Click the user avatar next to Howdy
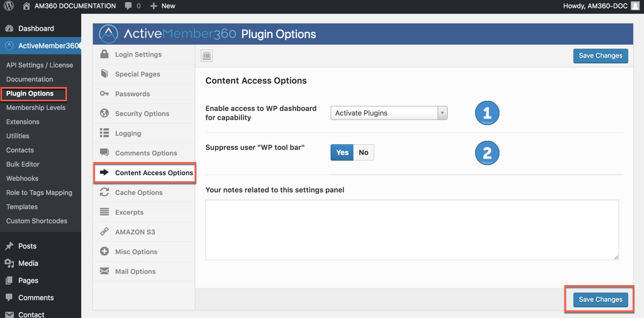Screen dimensions: 644x318 click(x=635, y=6)
